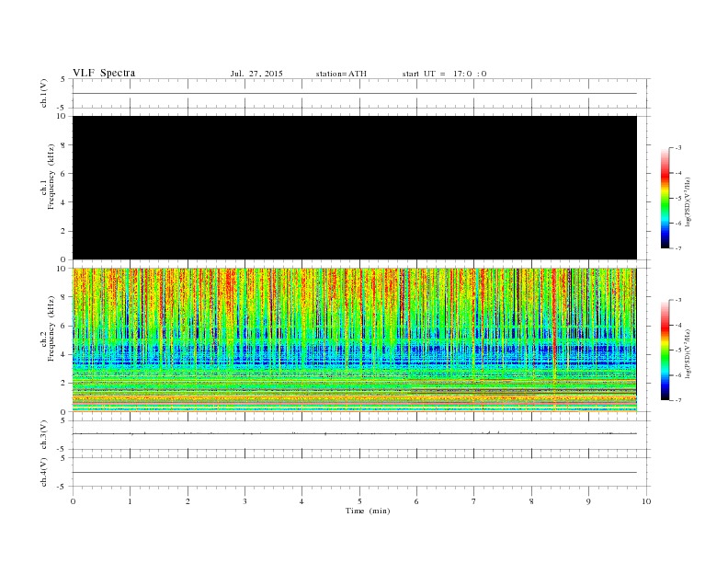Click tick label "10" on the time axis
The height and width of the screenshot is (563, 728).
(x=646, y=501)
